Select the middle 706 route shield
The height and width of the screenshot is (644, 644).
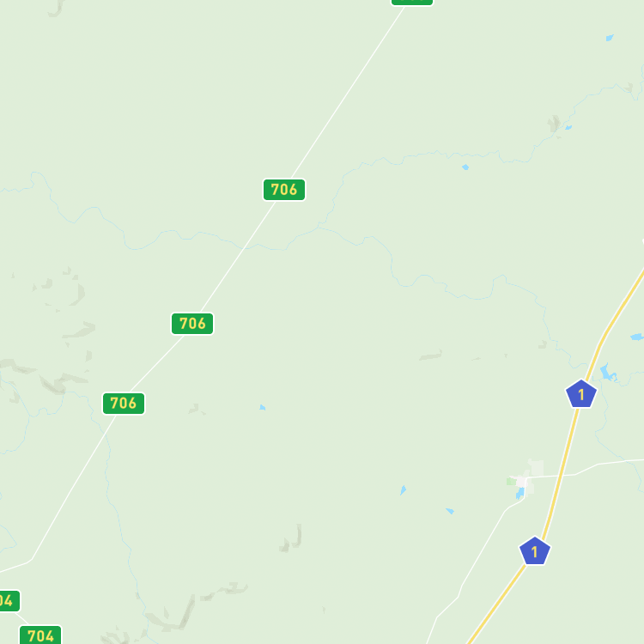coord(192,324)
